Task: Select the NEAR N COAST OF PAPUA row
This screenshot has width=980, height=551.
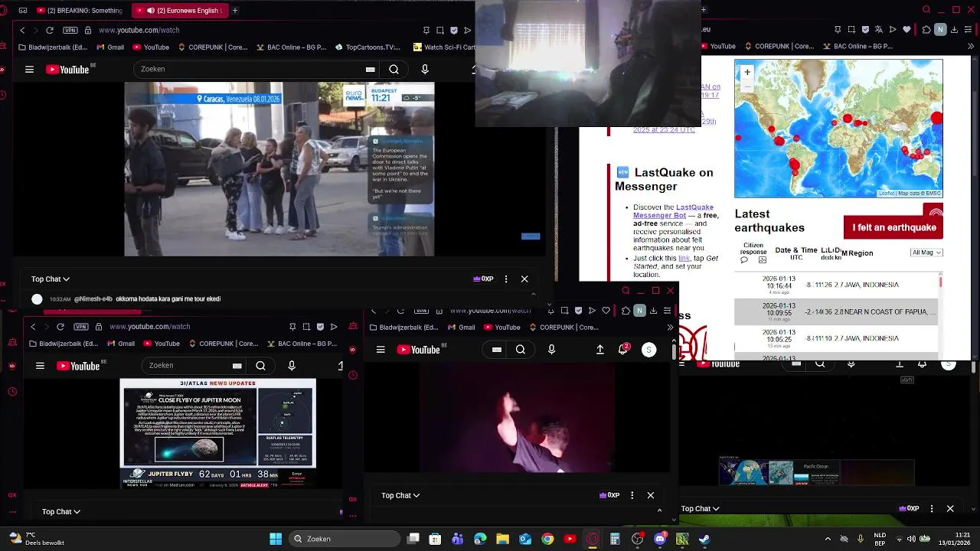Action: (837, 312)
